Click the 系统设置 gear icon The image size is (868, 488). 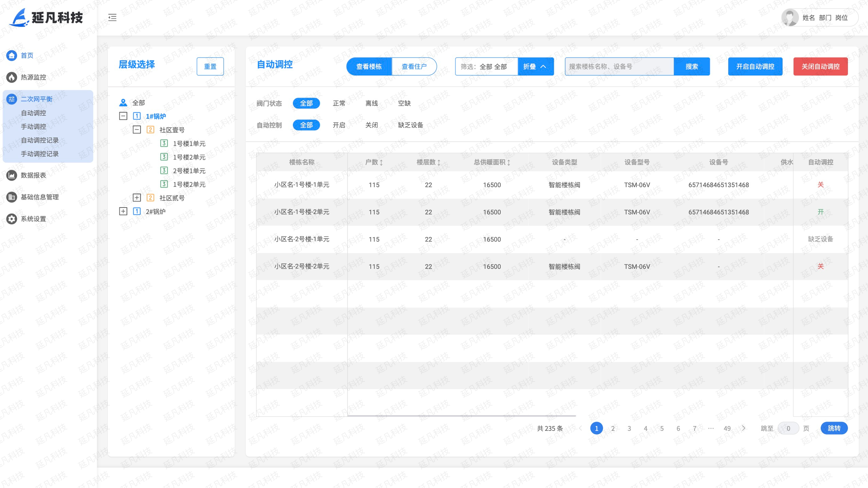pyautogui.click(x=12, y=219)
